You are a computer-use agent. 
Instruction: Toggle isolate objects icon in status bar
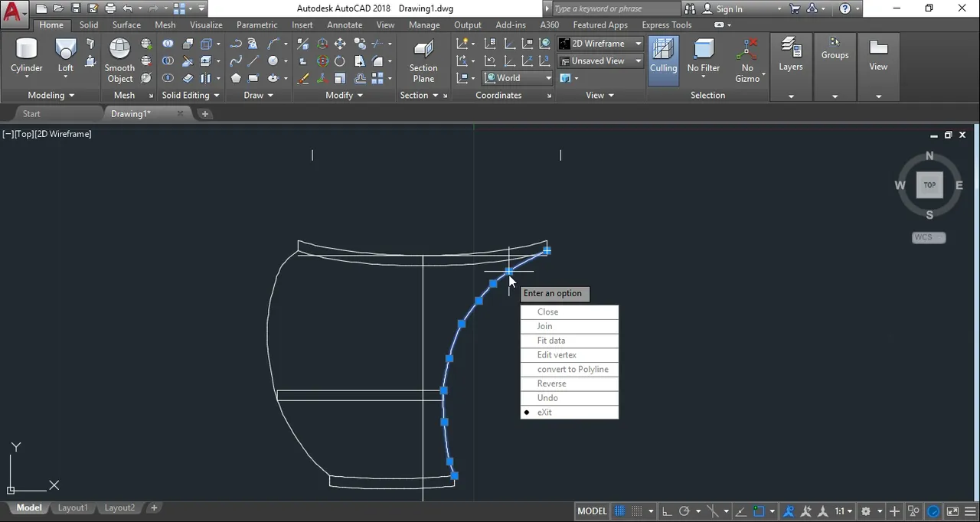click(x=913, y=511)
